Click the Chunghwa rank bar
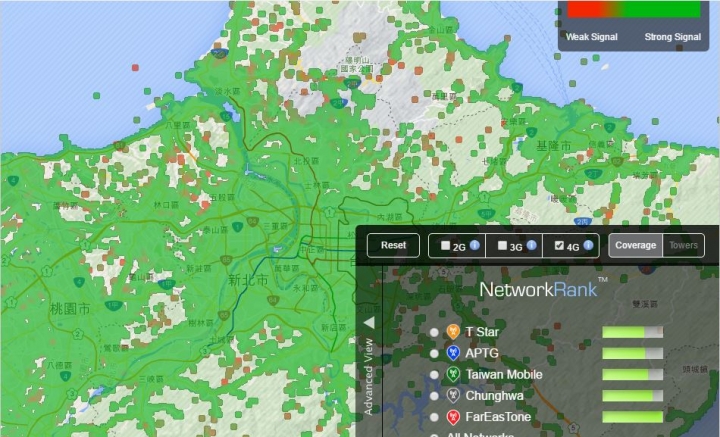Screen dimensions: 720x437 pos(632,396)
